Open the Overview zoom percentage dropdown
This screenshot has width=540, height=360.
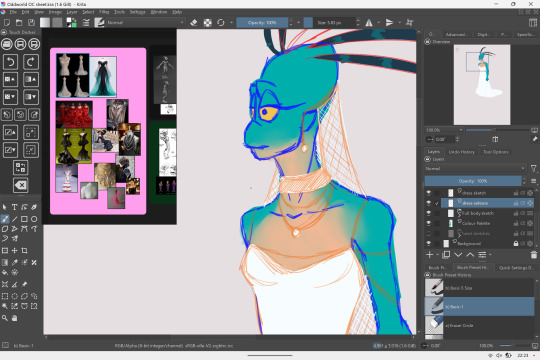point(444,130)
